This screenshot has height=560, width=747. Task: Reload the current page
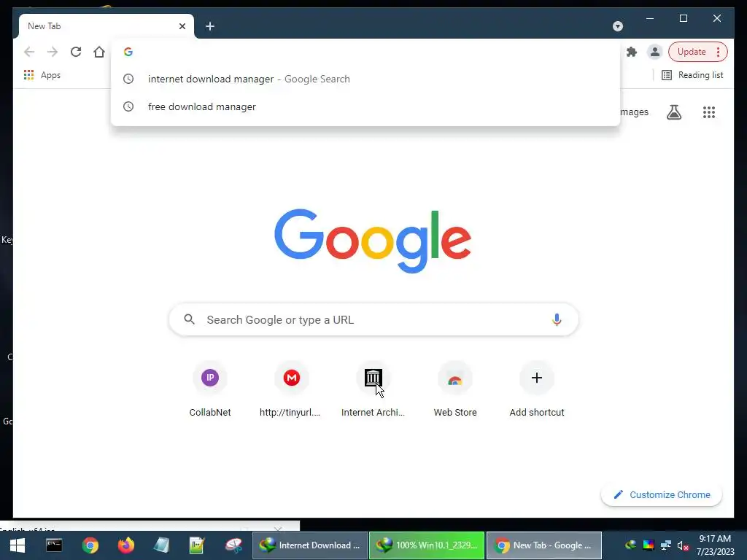pyautogui.click(x=76, y=52)
